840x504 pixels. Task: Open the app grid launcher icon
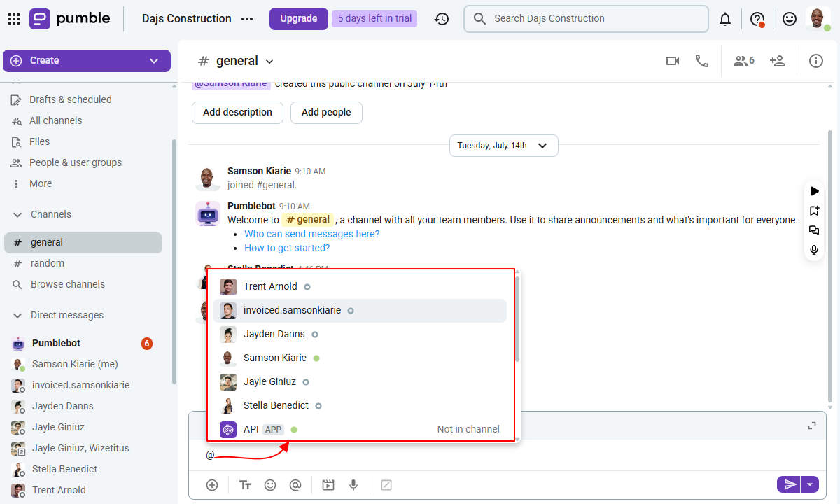13,19
